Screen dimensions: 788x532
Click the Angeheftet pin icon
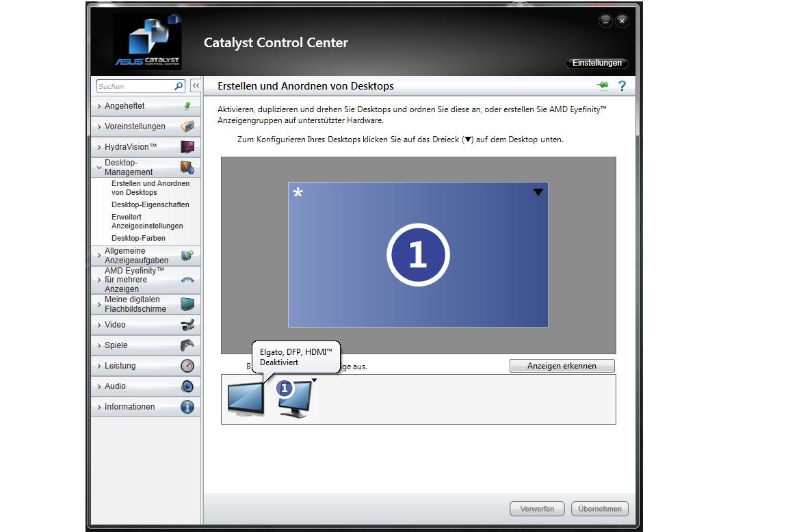tap(187, 106)
